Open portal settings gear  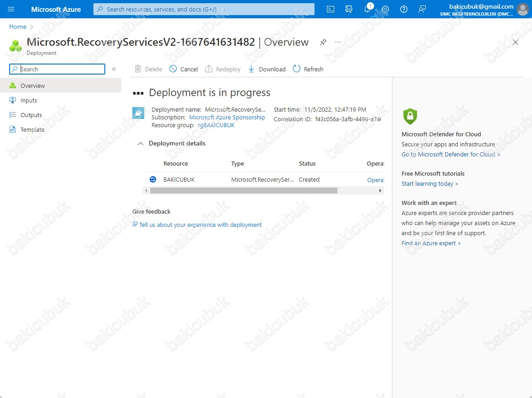click(385, 9)
